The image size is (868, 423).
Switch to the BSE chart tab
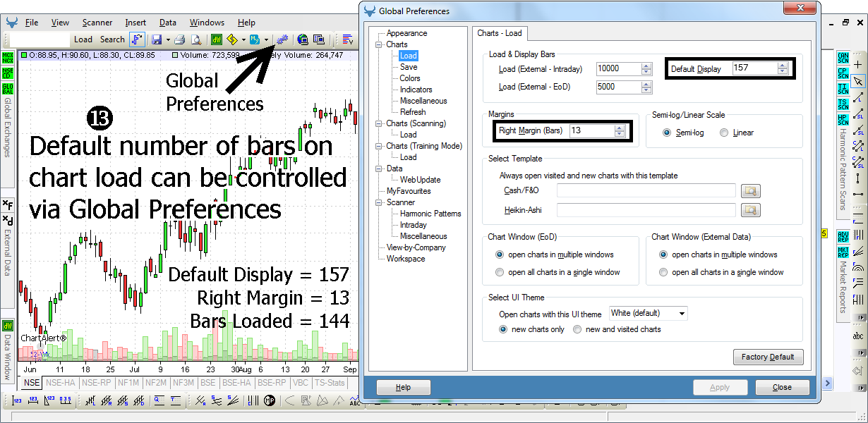208,383
